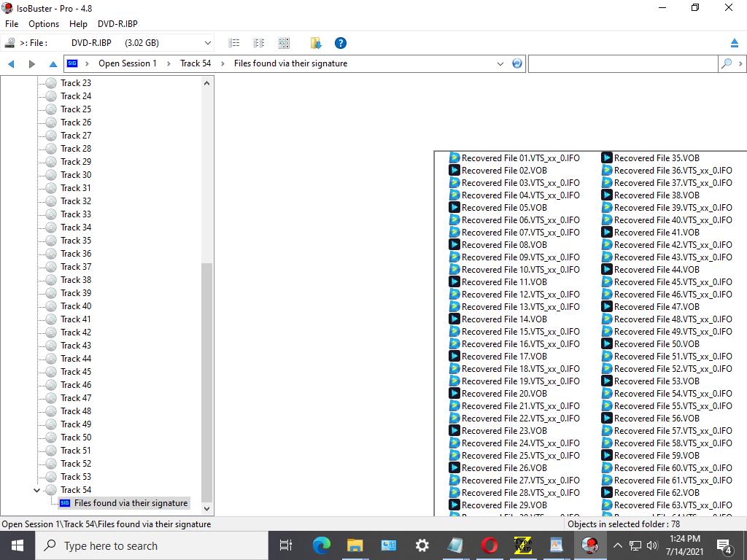Image resolution: width=747 pixels, height=560 pixels.
Task: Open the Help menu
Action: click(78, 24)
